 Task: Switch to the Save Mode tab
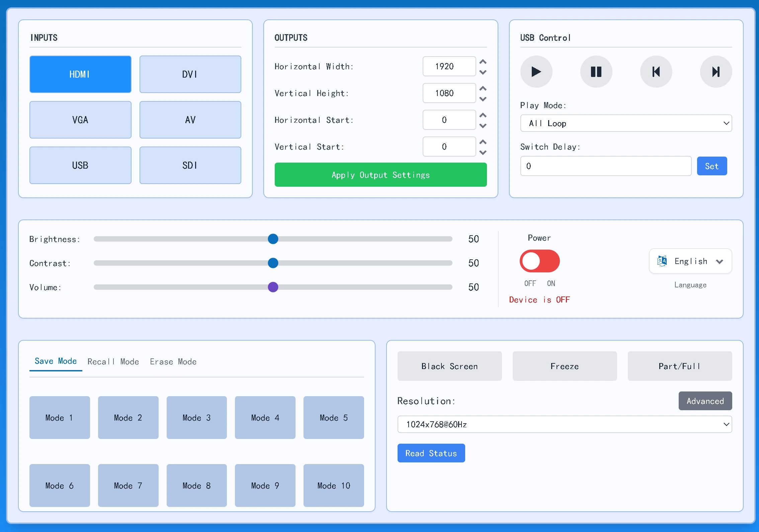coord(56,361)
